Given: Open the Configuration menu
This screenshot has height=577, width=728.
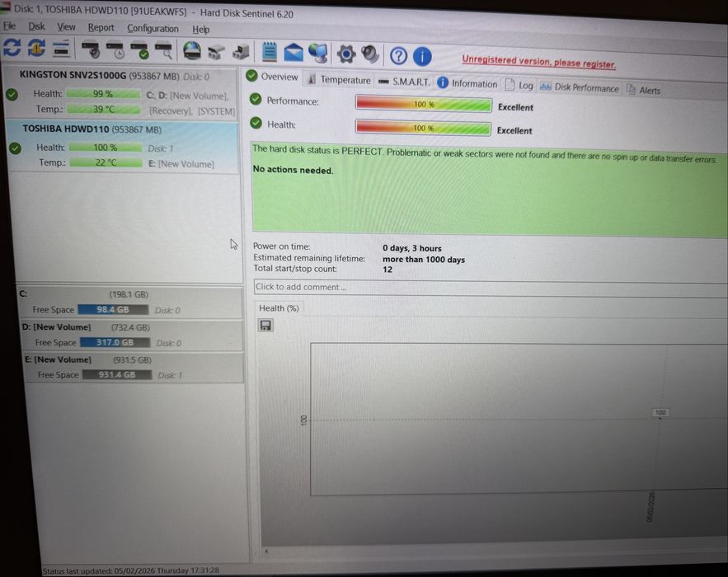Looking at the screenshot, I should click(x=153, y=29).
